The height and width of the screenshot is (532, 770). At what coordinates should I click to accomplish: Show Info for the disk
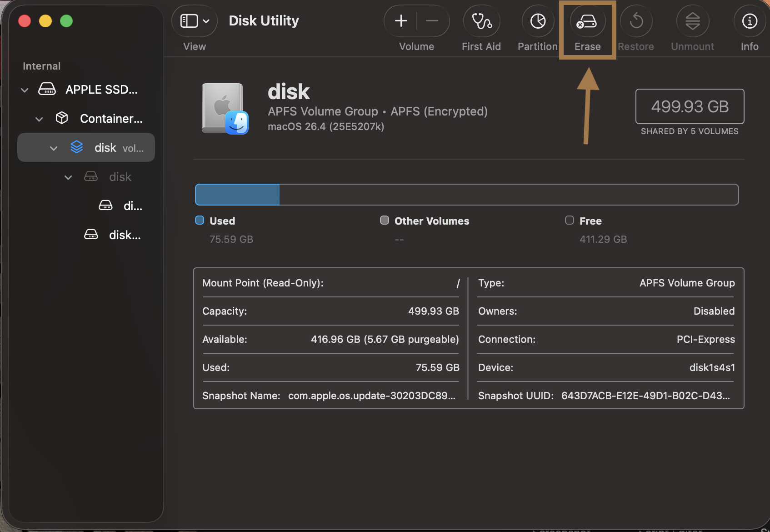(749, 21)
